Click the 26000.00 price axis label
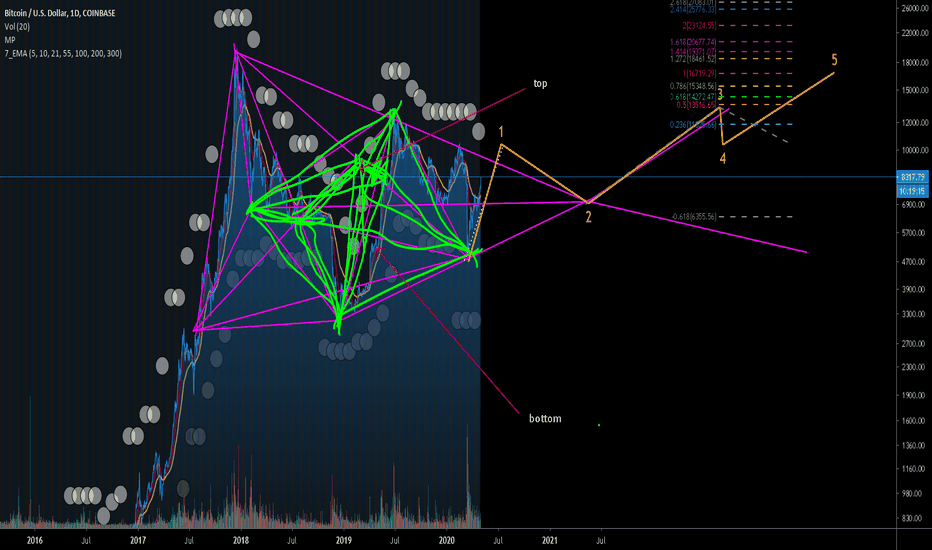Image resolution: width=932 pixels, height=550 pixels. pos(914,8)
